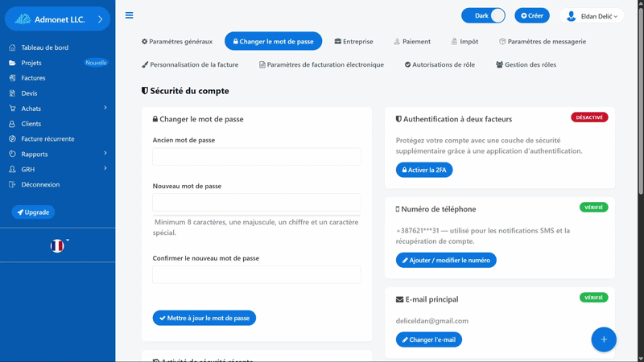Click the Devis document icon
Image resolution: width=644 pixels, height=362 pixels.
point(12,93)
